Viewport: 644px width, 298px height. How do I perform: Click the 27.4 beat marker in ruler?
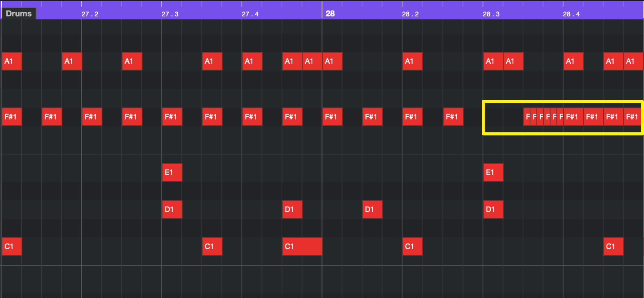tap(250, 14)
